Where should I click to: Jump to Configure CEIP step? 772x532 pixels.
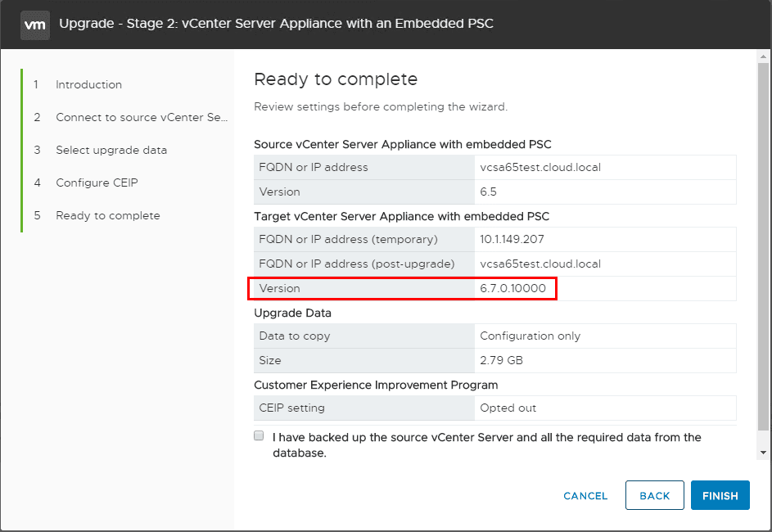point(97,183)
